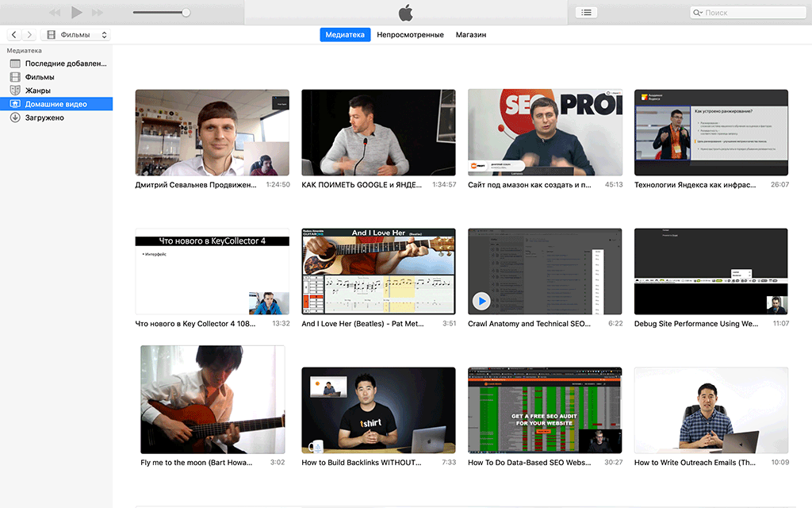The image size is (812, 508).
Task: Adjust the volume slider knob
Action: [186, 13]
